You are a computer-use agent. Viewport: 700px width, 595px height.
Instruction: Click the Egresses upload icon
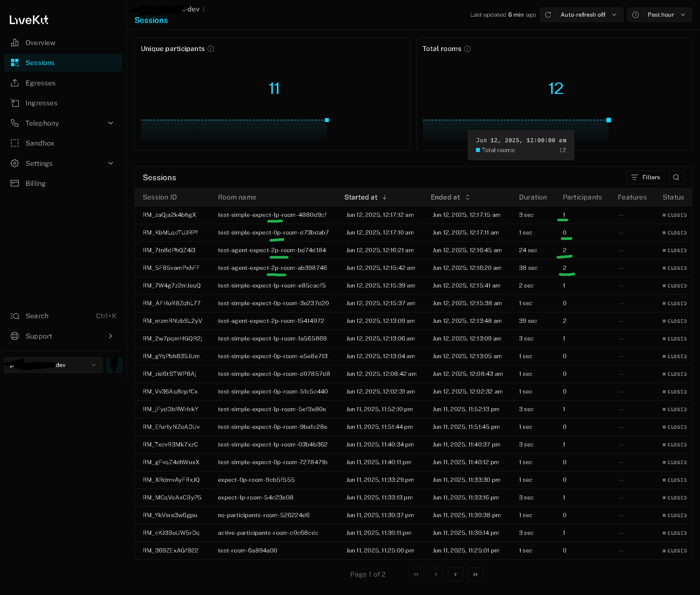pyautogui.click(x=15, y=83)
